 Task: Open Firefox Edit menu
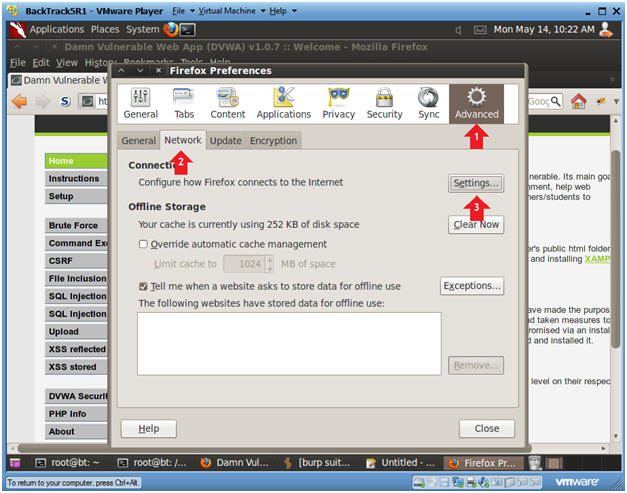pyautogui.click(x=41, y=63)
